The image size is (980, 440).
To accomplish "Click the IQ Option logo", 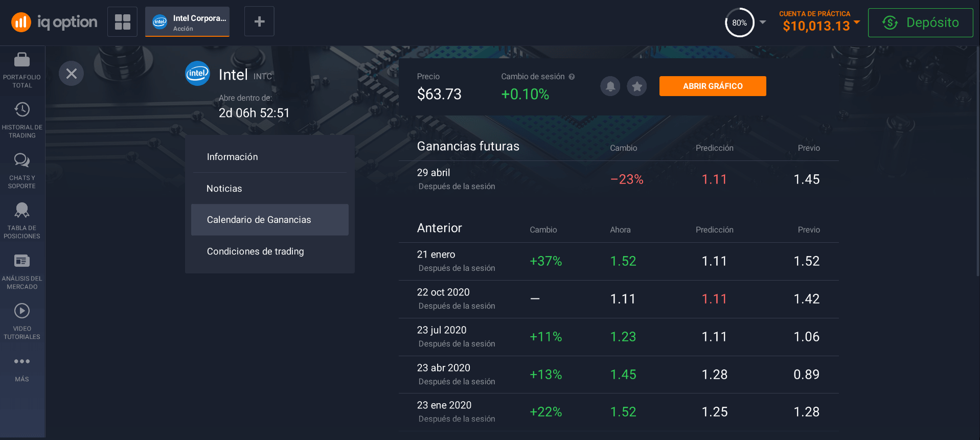I will [54, 22].
